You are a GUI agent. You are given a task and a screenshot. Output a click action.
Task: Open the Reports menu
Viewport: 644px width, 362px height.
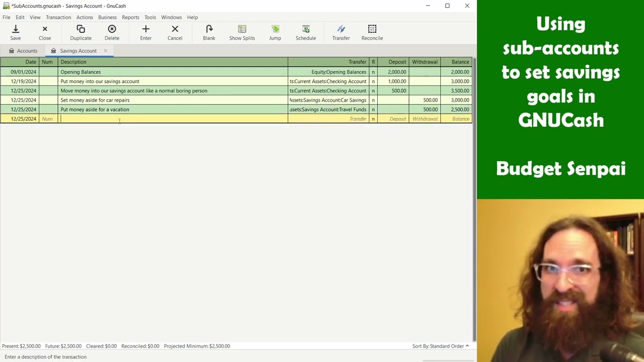coord(130,17)
